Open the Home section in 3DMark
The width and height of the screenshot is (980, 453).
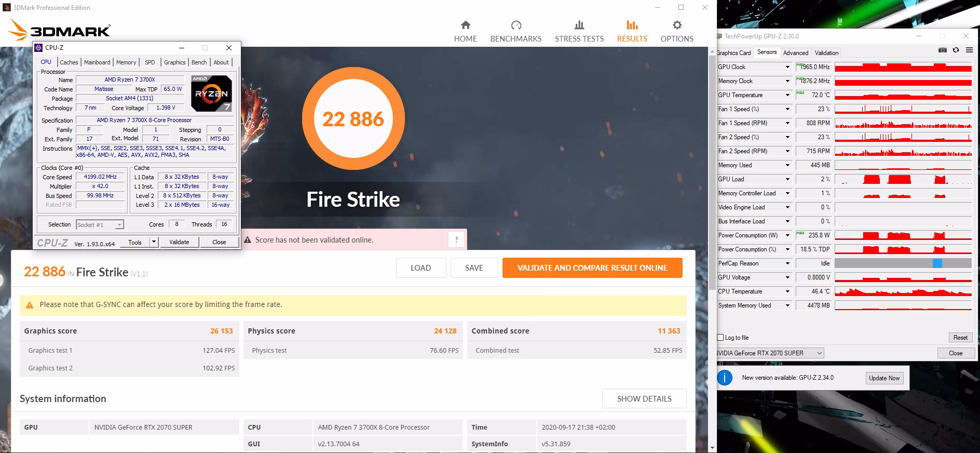pyautogui.click(x=465, y=32)
